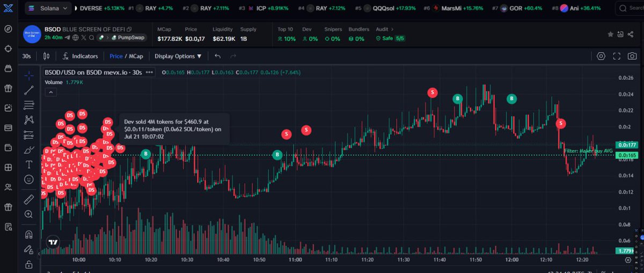Expand the Audit details arrow
The image size is (644, 273).
tap(393, 29)
